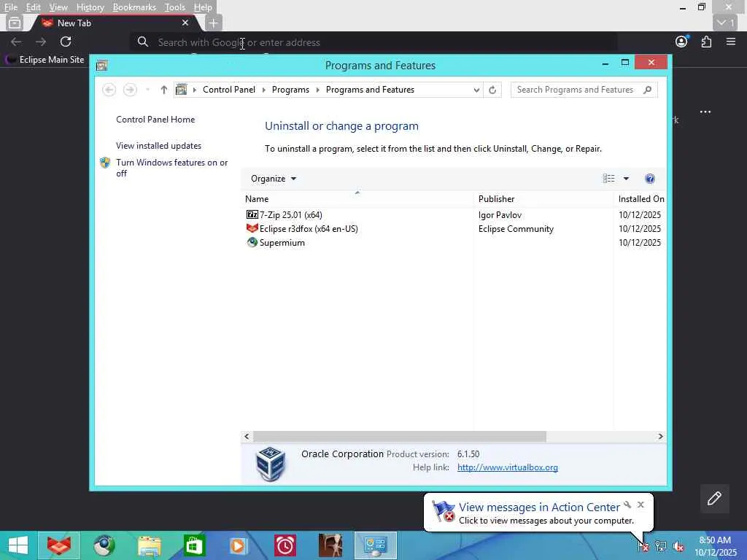Open the browser account icon
Viewport: 747px width, 560px height.
coord(682,42)
